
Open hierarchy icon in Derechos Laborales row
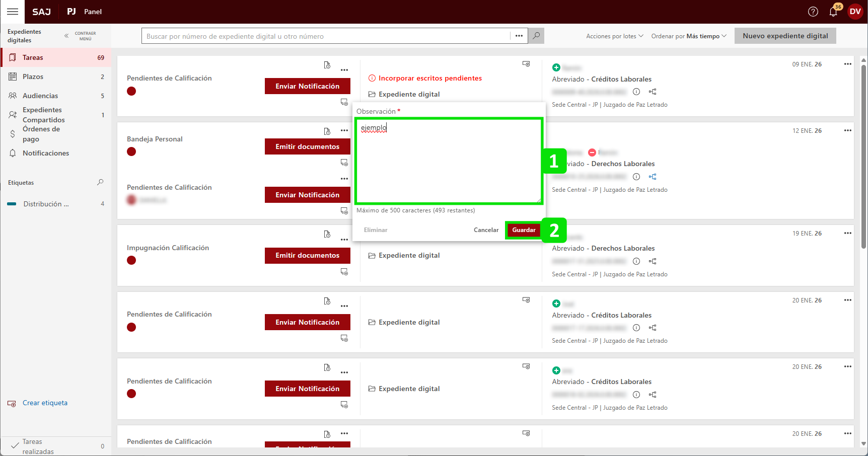pos(653,177)
